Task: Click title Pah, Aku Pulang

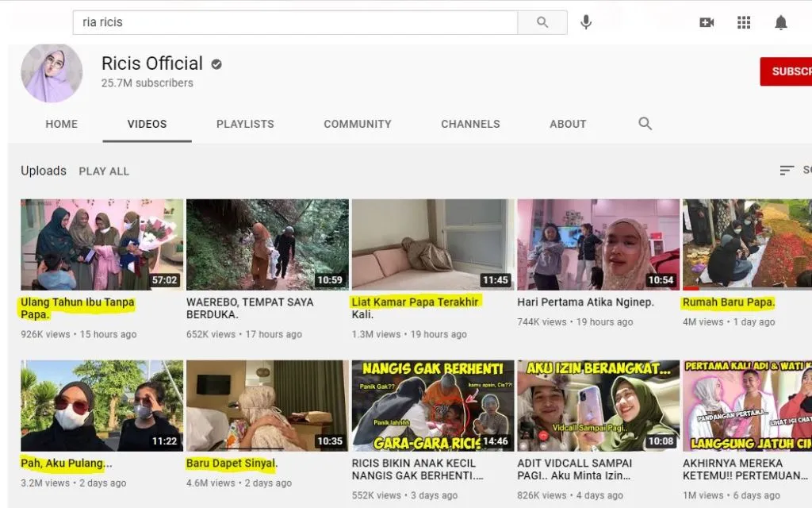Action: [x=67, y=463]
